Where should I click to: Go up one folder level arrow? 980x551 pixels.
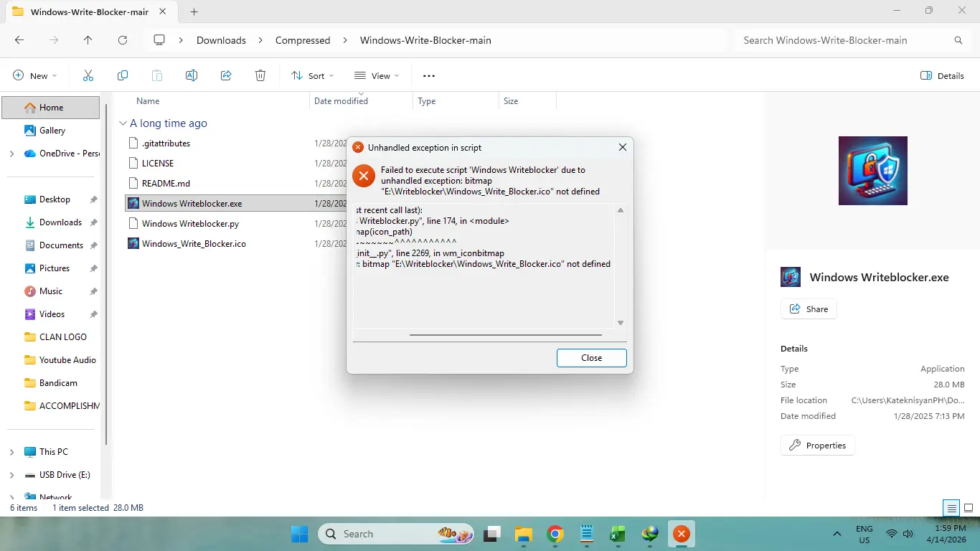[x=88, y=40]
